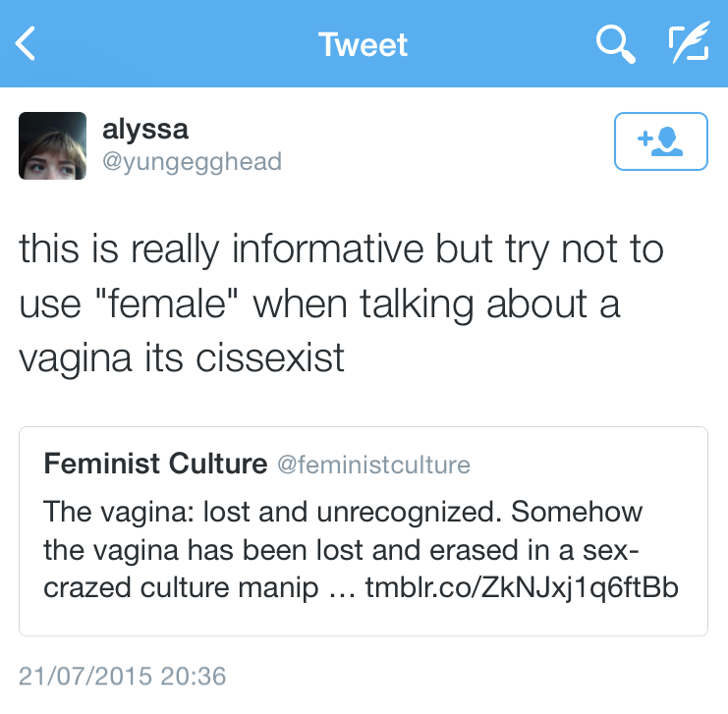Tap the Tweet title in header

point(363,44)
